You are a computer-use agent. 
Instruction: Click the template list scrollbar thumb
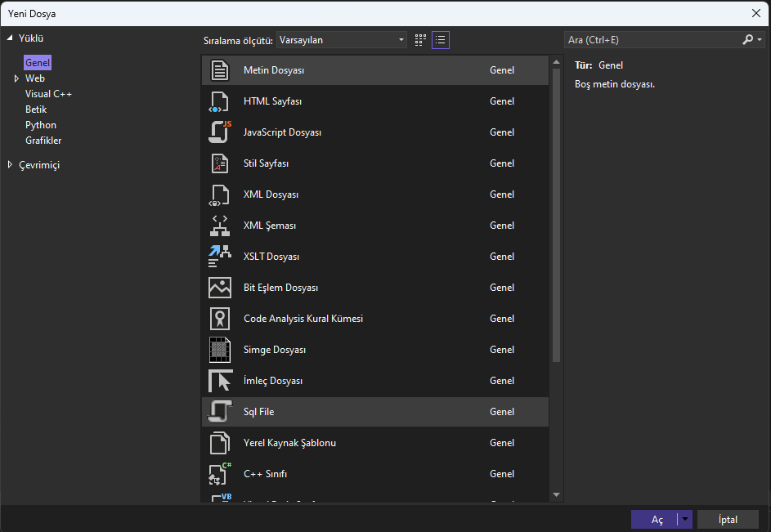click(556, 216)
